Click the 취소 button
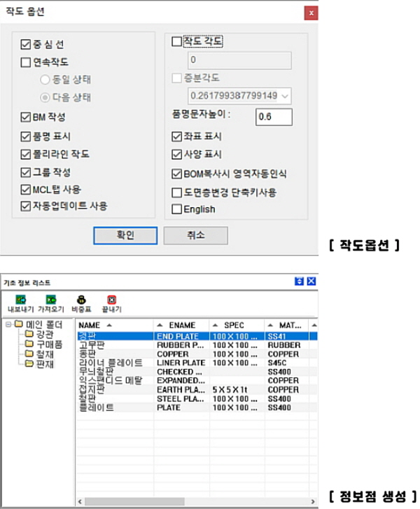Screen dimensions: 420x509 [196, 235]
